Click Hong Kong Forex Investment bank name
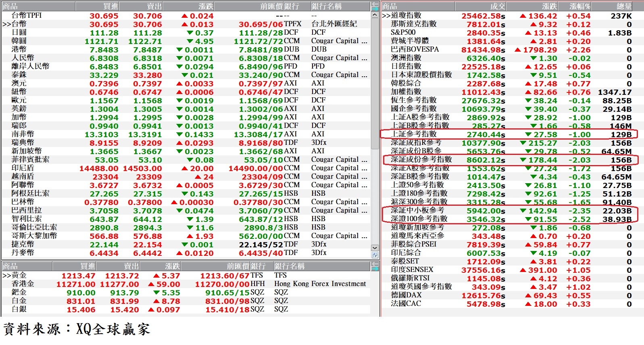This screenshot has height=345, width=644. (320, 284)
